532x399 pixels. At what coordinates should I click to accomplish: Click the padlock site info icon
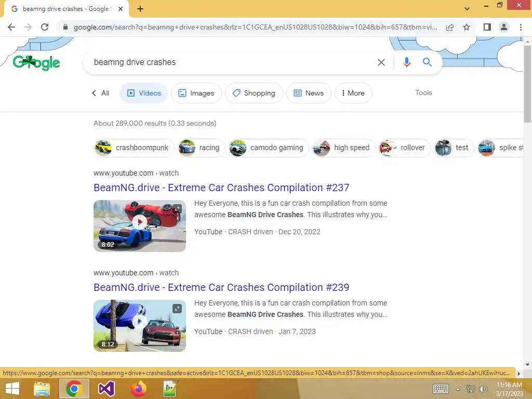(x=65, y=27)
